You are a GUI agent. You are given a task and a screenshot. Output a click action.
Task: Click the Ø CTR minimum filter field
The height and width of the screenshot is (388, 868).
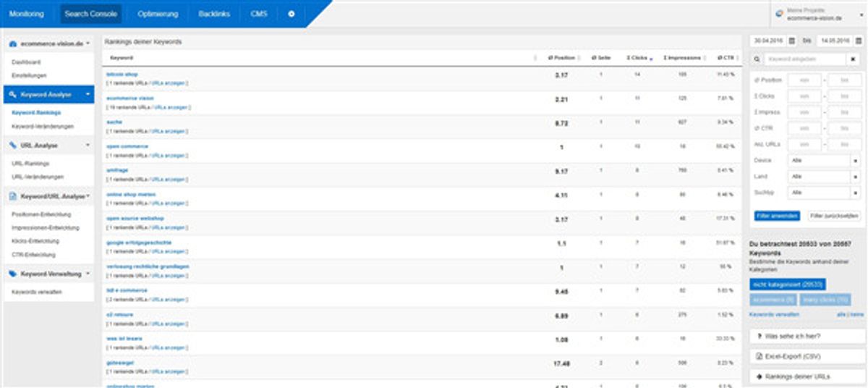[x=804, y=128]
